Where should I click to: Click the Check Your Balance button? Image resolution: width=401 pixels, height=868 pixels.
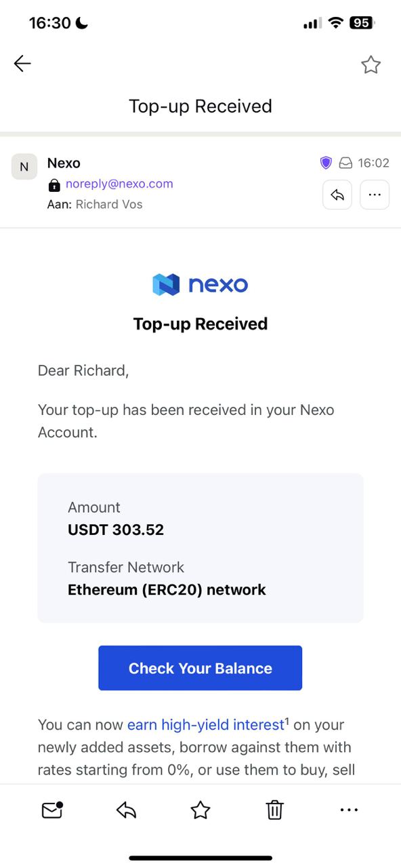click(x=200, y=668)
